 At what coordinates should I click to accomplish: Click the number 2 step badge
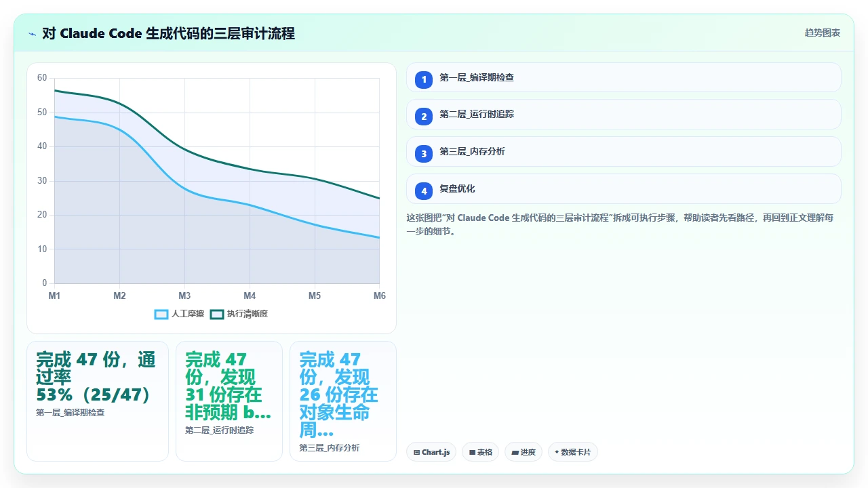424,117
